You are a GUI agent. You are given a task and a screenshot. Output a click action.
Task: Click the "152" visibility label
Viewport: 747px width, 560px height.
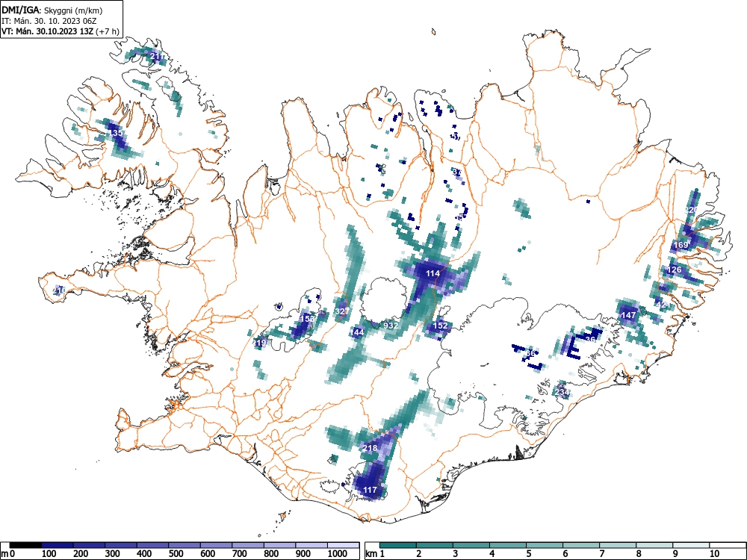coord(440,326)
